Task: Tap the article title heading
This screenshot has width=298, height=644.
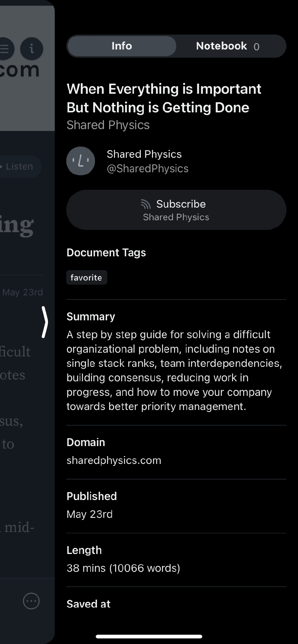Action: point(164,98)
